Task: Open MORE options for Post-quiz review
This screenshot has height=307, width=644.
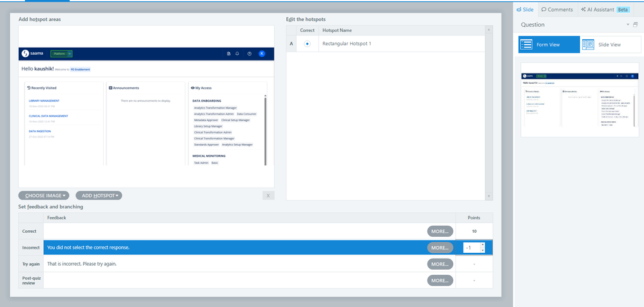Action: [440, 281]
